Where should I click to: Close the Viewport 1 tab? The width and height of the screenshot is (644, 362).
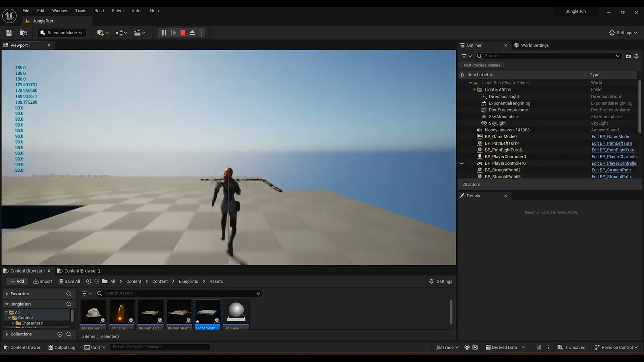pos(49,45)
